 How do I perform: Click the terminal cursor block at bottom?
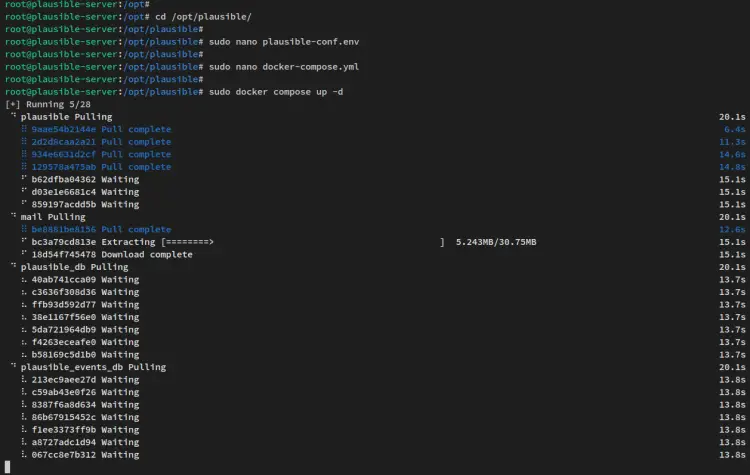pyautogui.click(x=7, y=467)
